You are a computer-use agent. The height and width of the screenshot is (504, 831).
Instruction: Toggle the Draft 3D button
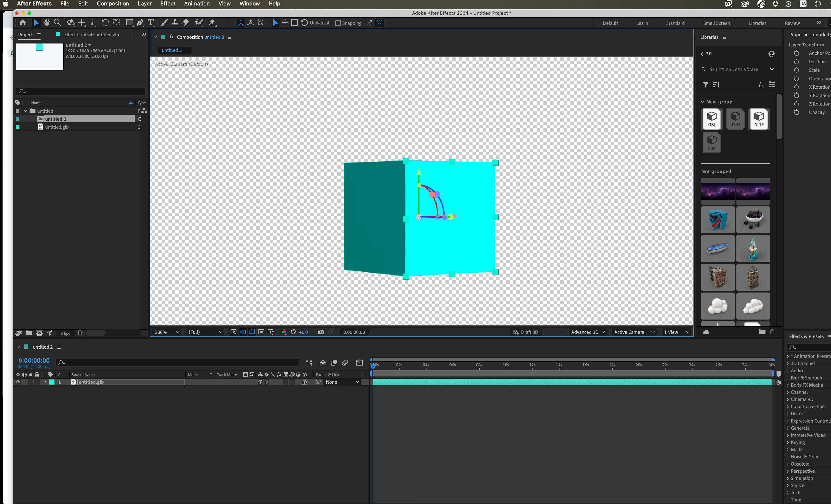tap(525, 332)
